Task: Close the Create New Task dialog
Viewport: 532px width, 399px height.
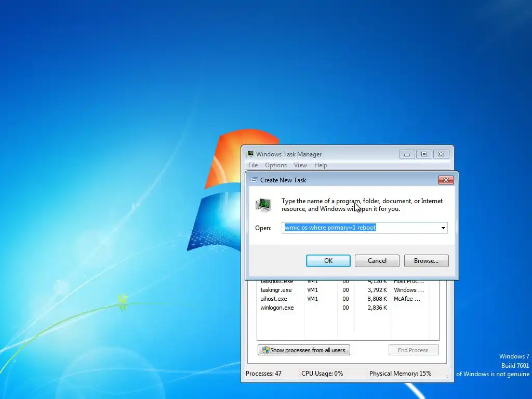Action: click(x=446, y=180)
